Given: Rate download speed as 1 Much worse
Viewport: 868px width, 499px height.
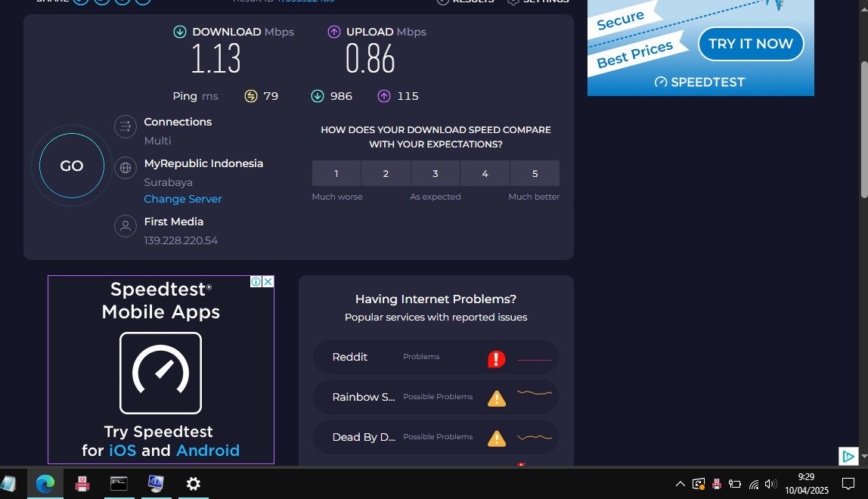Looking at the screenshot, I should [336, 173].
